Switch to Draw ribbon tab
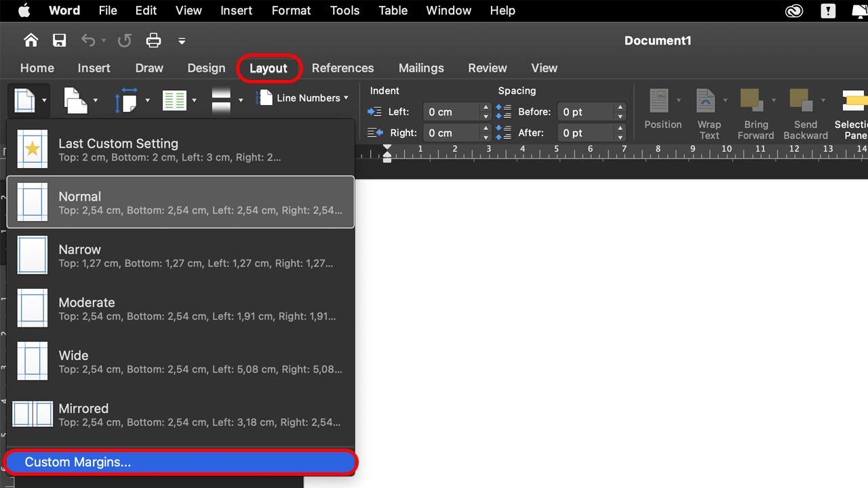Viewport: 868px width, 488px height. pos(149,68)
